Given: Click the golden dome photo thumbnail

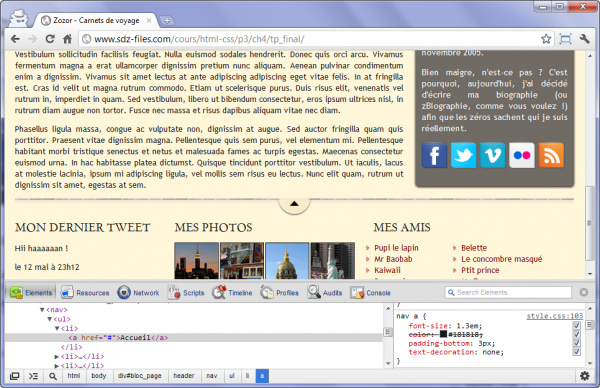Looking at the screenshot, I should [x=287, y=260].
